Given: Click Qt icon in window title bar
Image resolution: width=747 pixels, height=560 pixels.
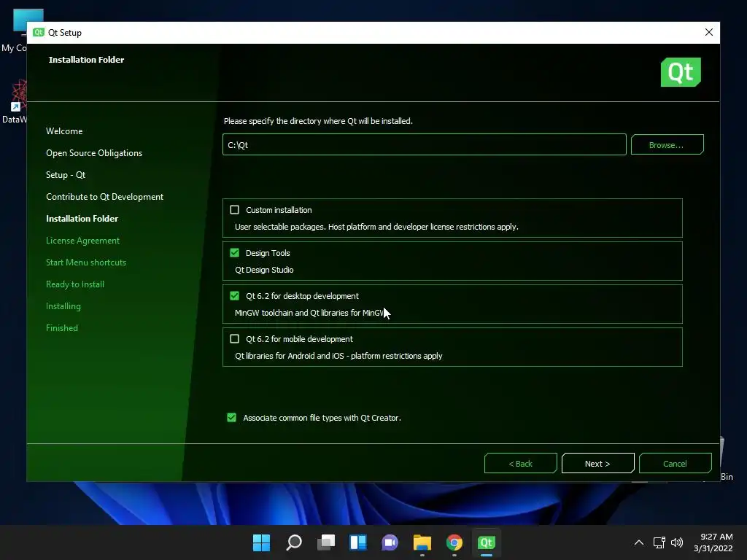Looking at the screenshot, I should (x=39, y=32).
